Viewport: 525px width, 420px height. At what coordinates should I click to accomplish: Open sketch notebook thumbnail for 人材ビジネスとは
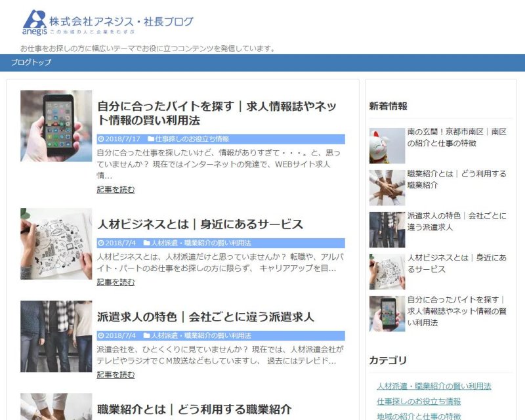pyautogui.click(x=56, y=244)
